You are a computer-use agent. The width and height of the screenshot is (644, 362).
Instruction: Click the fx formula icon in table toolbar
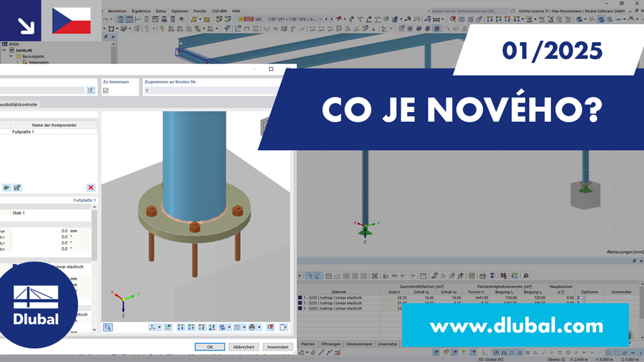coord(443,276)
